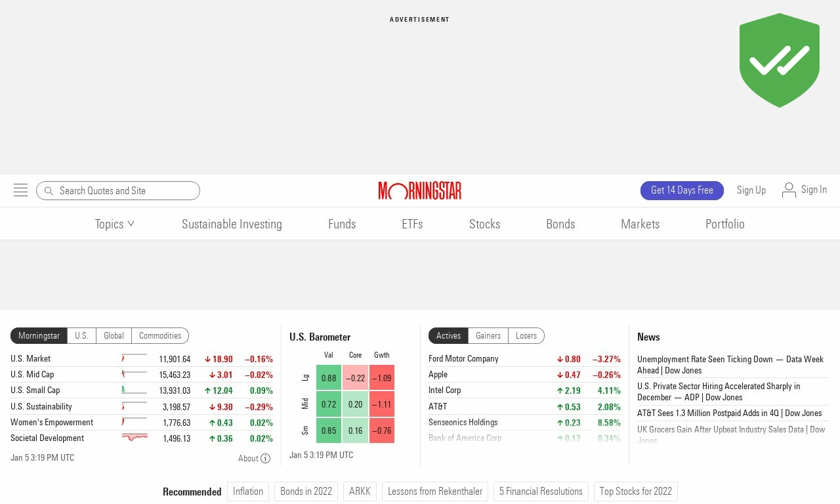Open the Apple stock quote
Image resolution: width=840 pixels, height=504 pixels.
pos(438,374)
